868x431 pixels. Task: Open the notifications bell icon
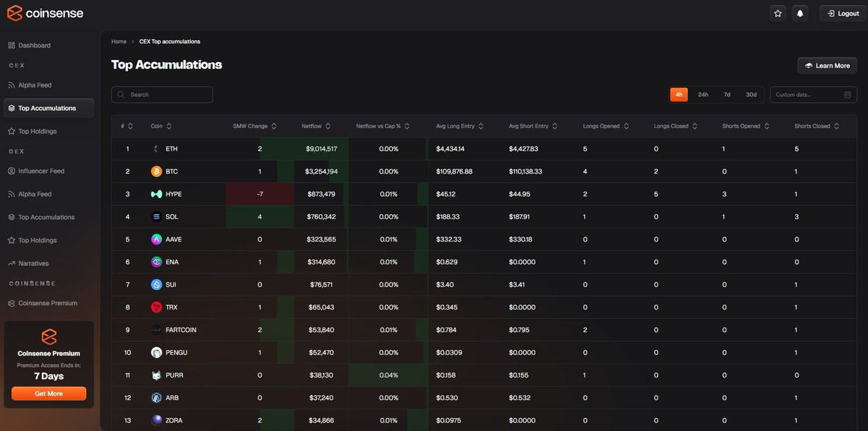point(800,13)
